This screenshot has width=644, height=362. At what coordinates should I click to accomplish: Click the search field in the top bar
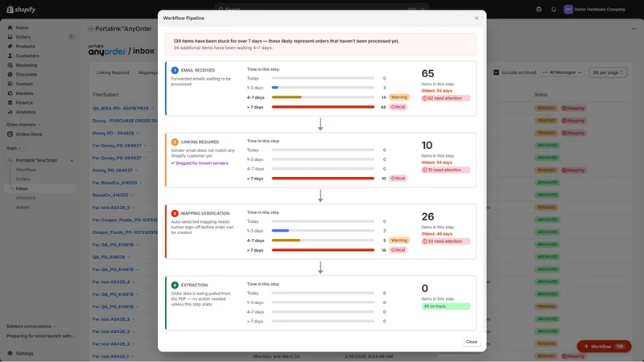pos(321,9)
